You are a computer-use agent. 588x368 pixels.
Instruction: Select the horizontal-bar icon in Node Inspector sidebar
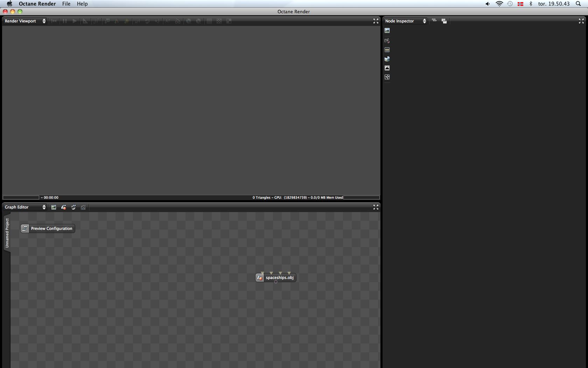(x=387, y=50)
